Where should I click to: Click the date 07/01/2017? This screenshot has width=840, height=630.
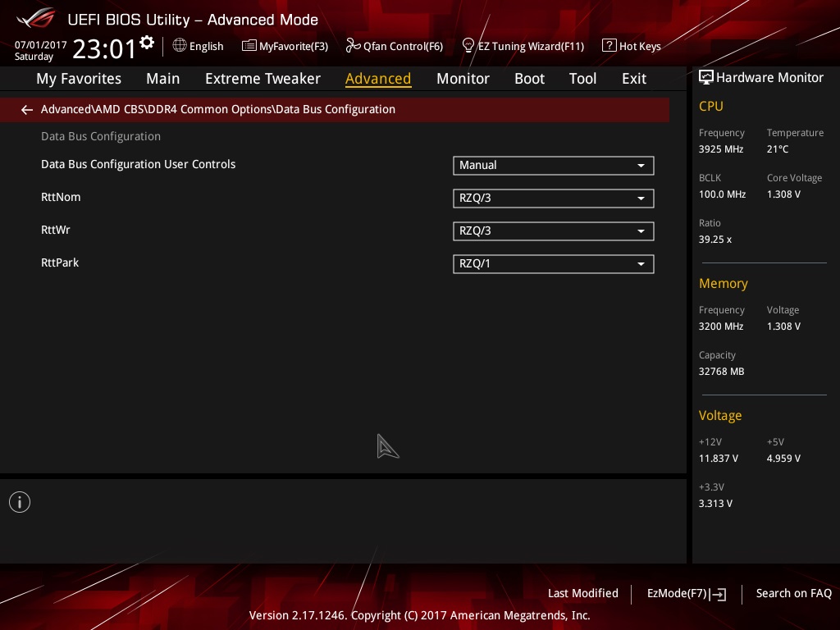(41, 44)
